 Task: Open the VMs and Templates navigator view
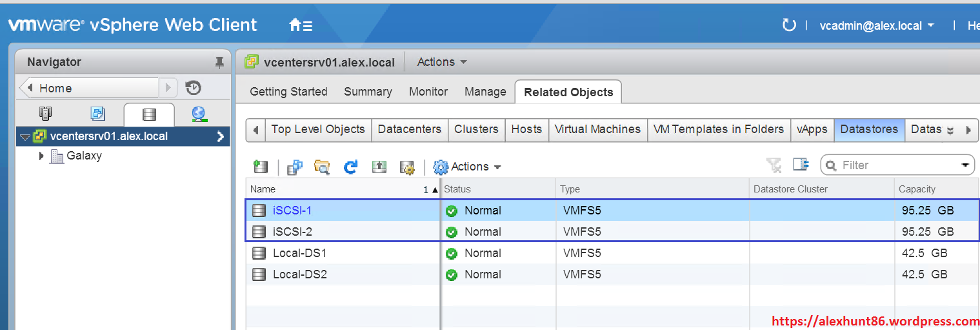coord(97,114)
